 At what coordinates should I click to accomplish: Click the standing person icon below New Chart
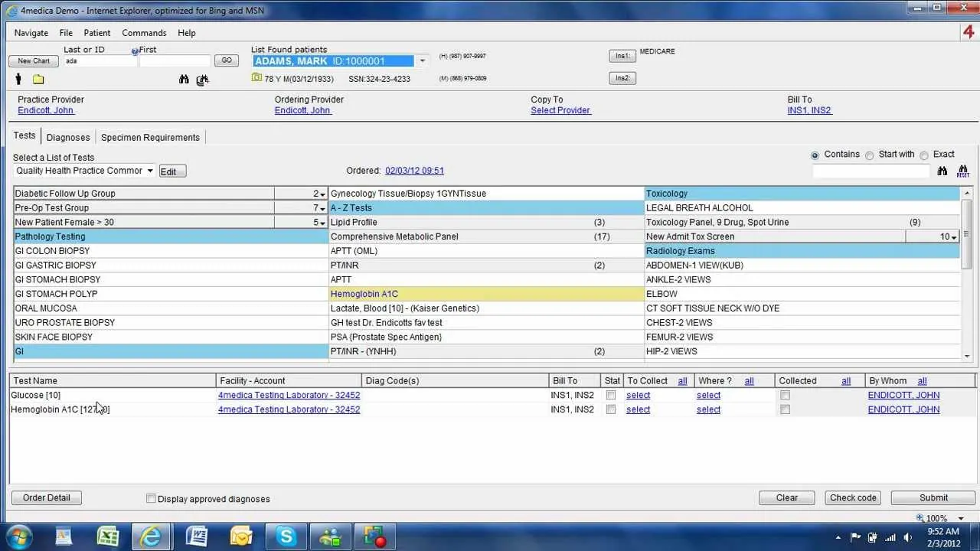[17, 79]
